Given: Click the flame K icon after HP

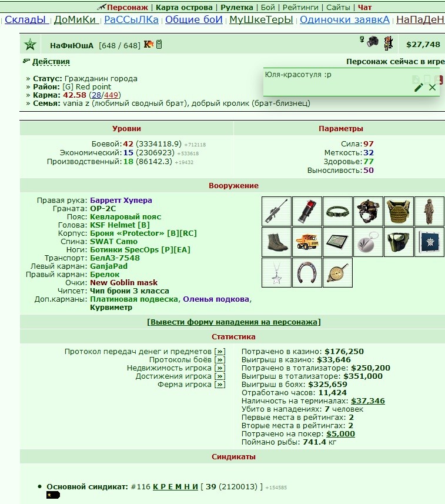Looking at the screenshot, I should 149,44.
